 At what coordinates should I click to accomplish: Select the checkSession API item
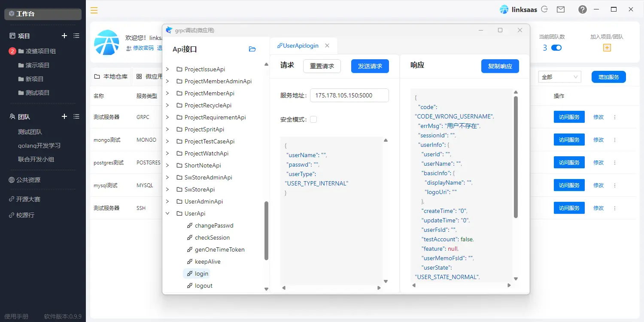(x=212, y=237)
